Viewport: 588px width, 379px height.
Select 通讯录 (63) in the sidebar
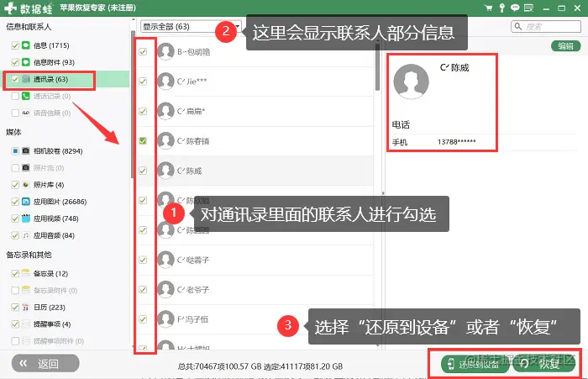[x=49, y=80]
